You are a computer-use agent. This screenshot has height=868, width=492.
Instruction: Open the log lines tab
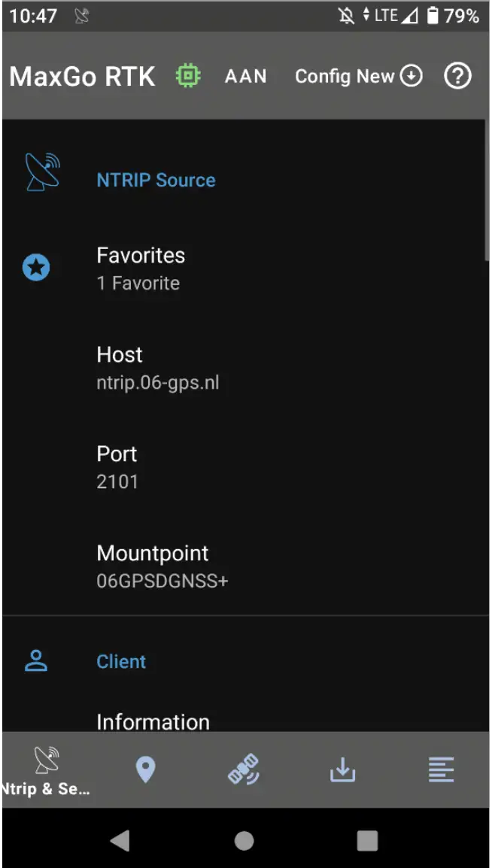(x=441, y=769)
